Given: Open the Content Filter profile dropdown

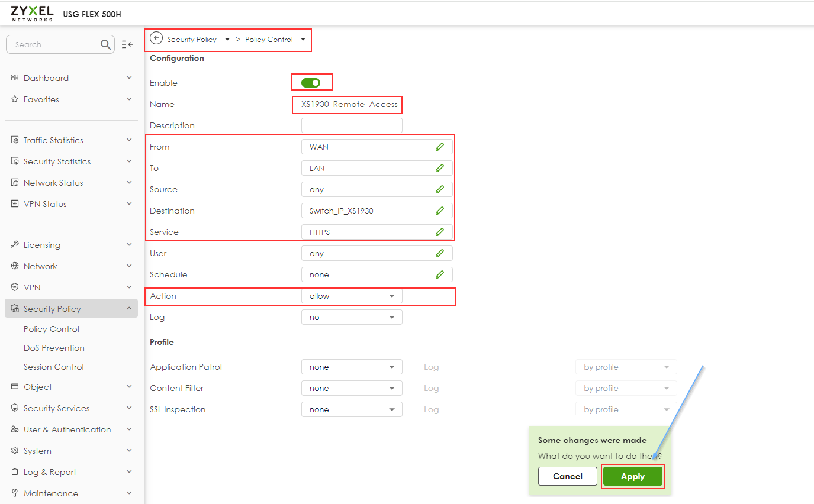Looking at the screenshot, I should [x=352, y=387].
